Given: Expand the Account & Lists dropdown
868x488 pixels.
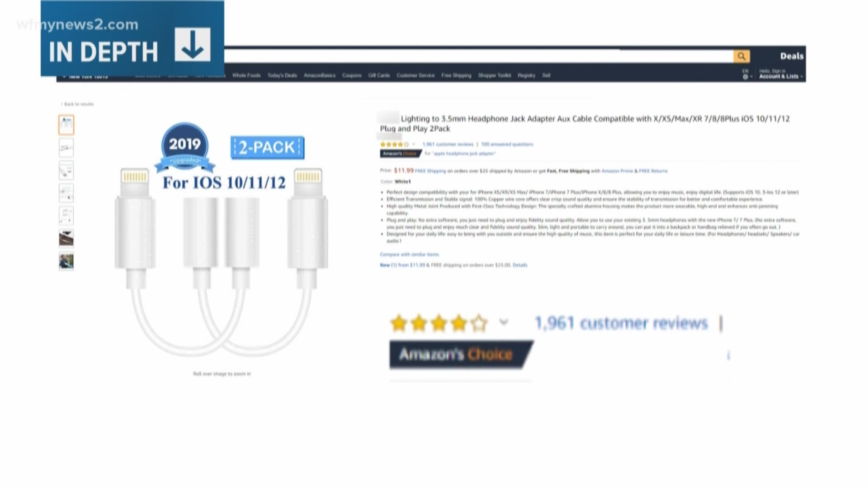Looking at the screenshot, I should point(781,76).
